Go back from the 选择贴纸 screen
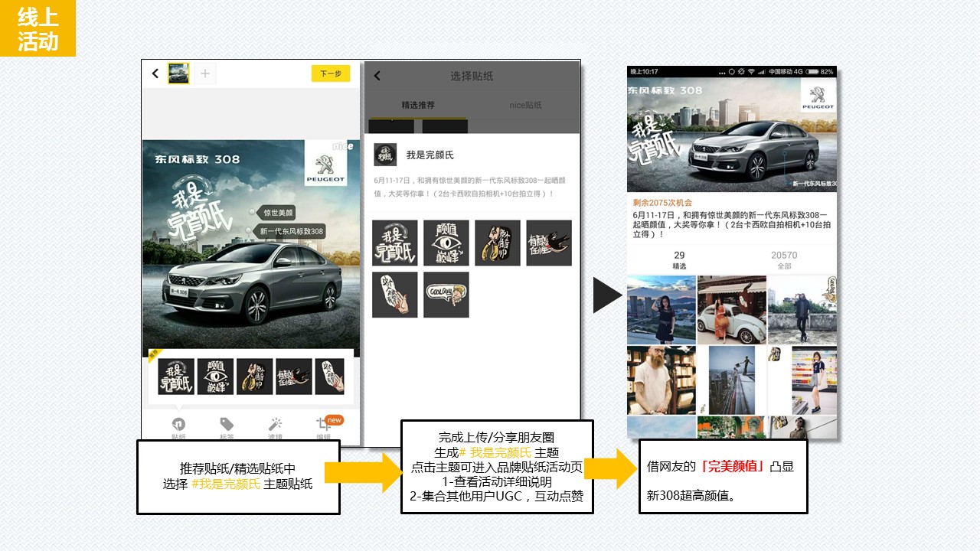The image size is (980, 551). 377,76
